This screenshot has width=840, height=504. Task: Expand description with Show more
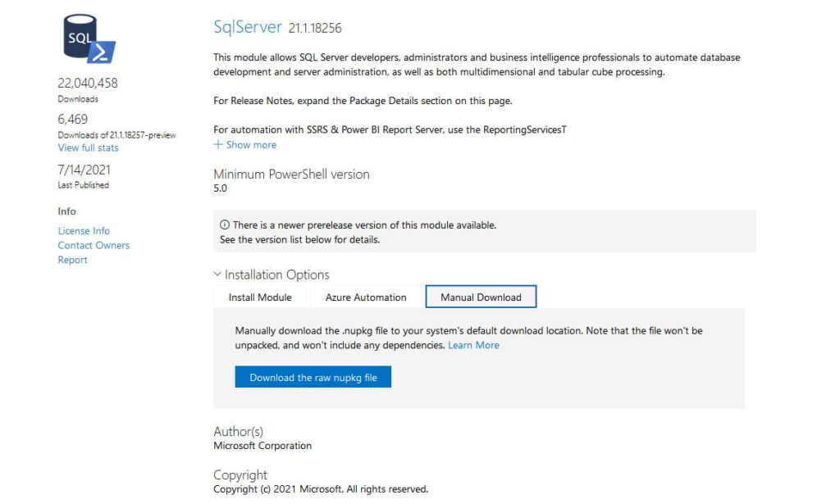pyautogui.click(x=245, y=145)
